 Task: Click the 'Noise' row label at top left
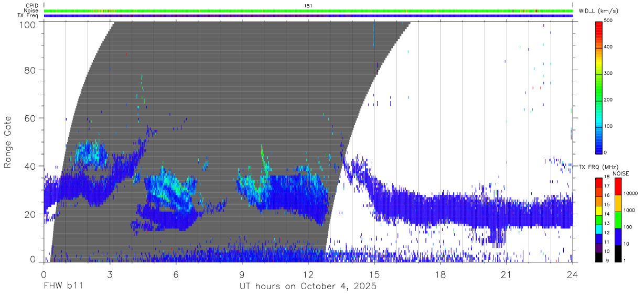(x=31, y=10)
